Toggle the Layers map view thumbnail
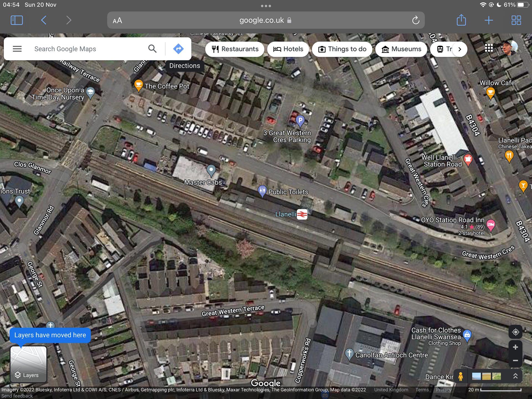Image resolution: width=532 pixels, height=399 pixels. (29, 364)
